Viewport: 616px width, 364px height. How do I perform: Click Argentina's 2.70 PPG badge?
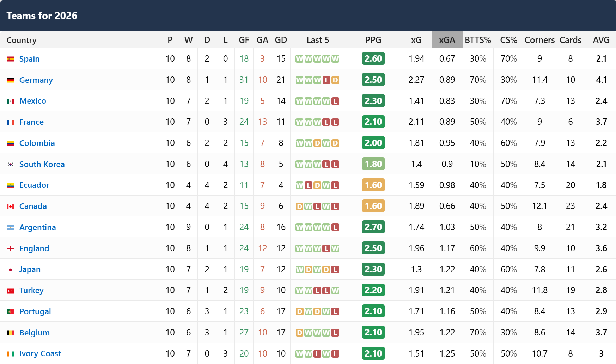373,227
